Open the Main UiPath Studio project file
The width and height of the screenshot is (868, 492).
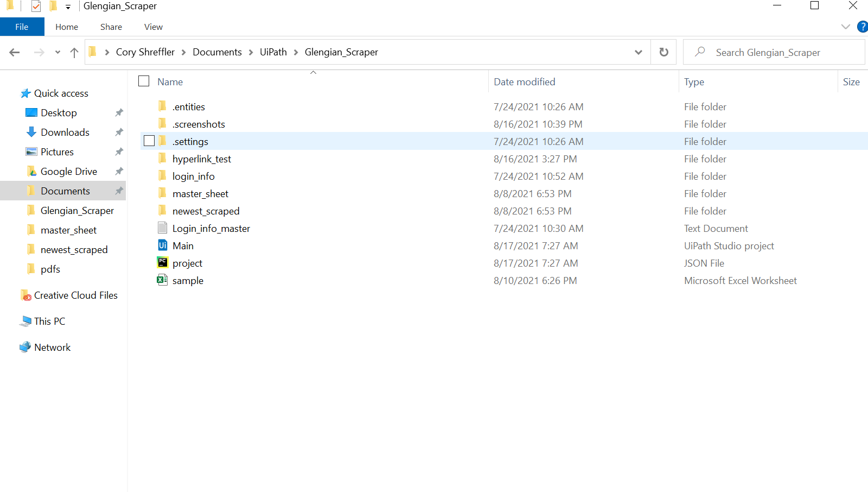click(183, 245)
